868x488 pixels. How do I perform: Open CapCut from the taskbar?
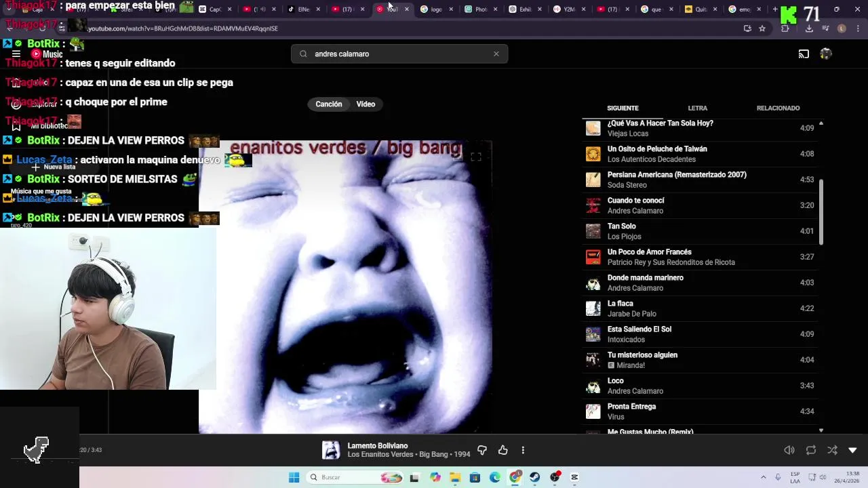coord(574,477)
